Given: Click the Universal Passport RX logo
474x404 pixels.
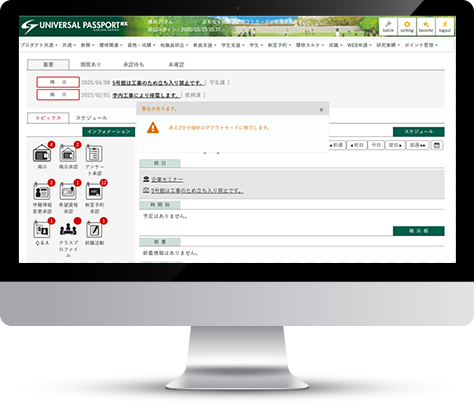Looking at the screenshot, I should tap(74, 26).
